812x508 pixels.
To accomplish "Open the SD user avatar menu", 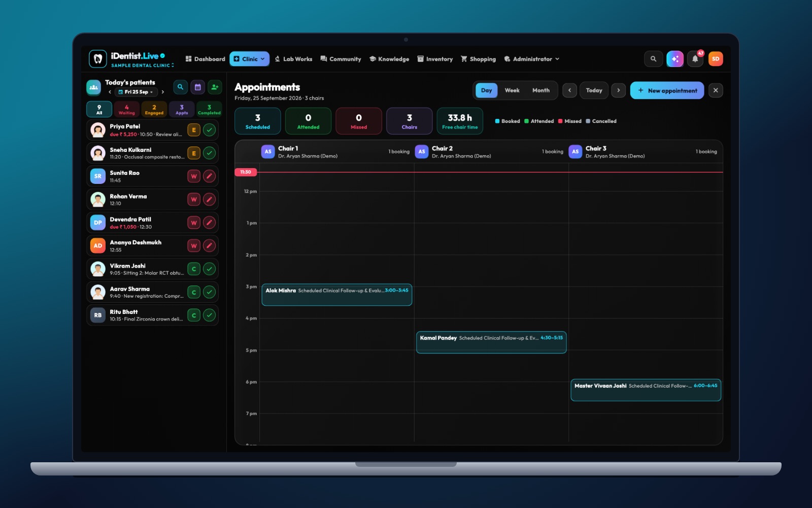I will 716,59.
